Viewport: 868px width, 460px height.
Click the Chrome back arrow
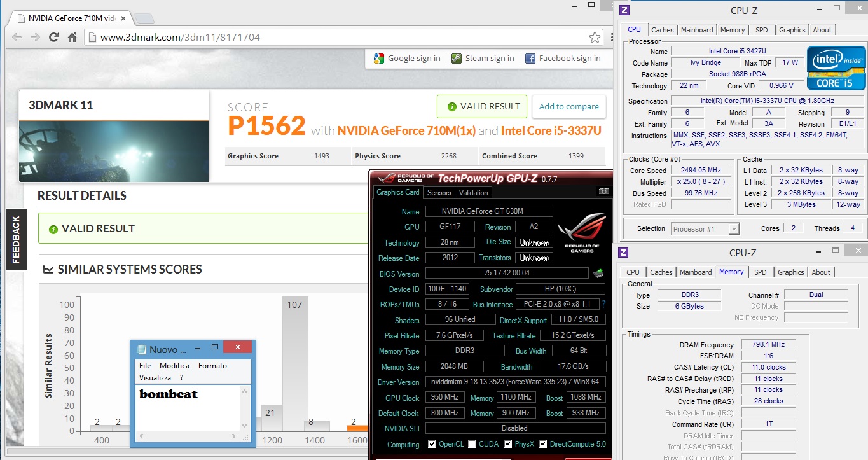click(17, 38)
